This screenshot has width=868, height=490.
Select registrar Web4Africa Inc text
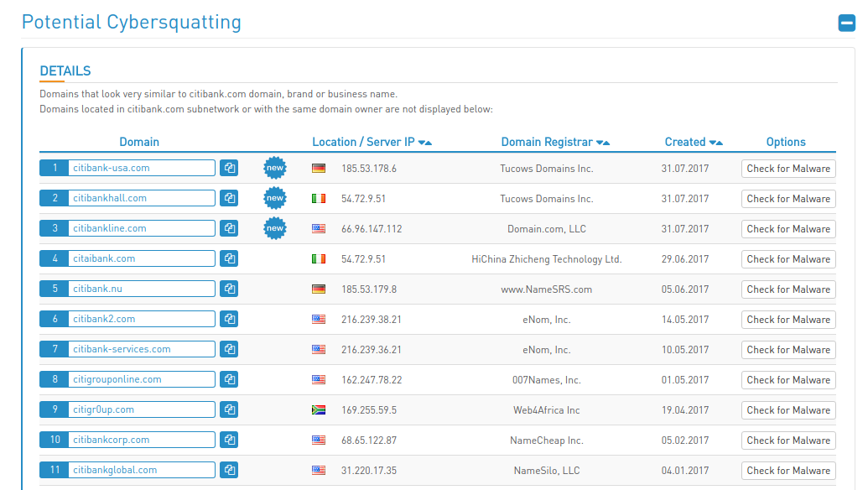point(546,410)
